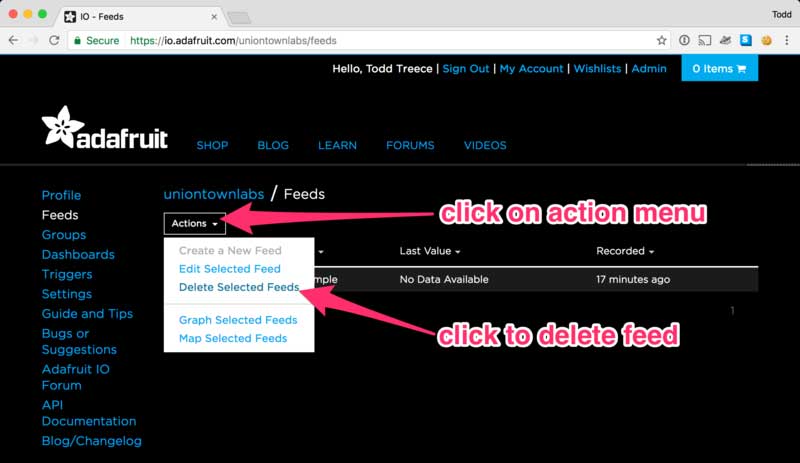Screen dimensions: 800x463
Task: Click the Cast extension icon
Action: [704, 41]
